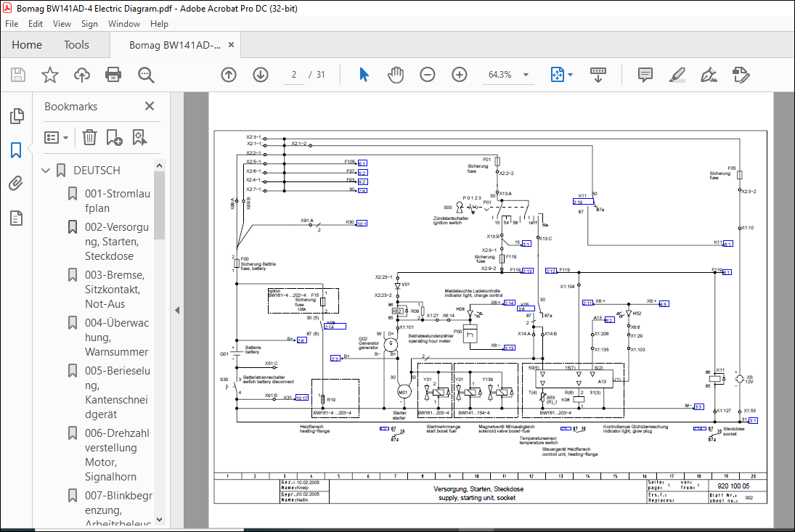Screen dimensions: 795x532
Task: Switch to the Home tab
Action: (27, 44)
